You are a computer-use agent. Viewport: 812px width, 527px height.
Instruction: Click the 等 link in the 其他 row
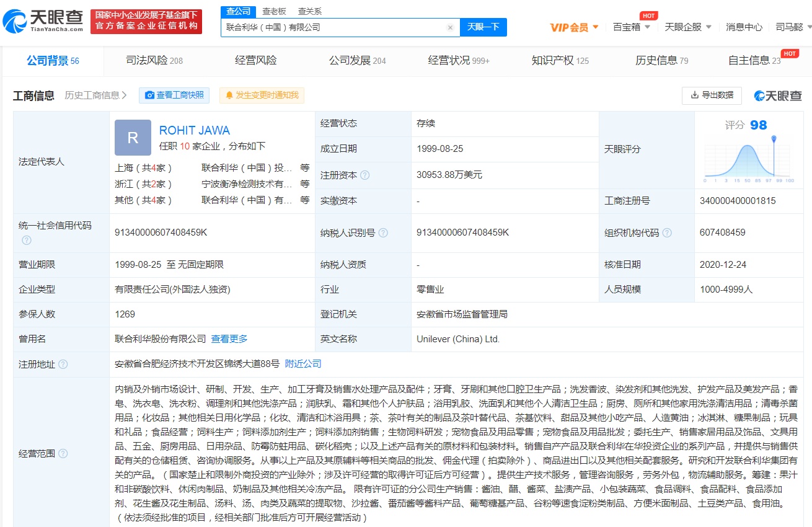305,200
